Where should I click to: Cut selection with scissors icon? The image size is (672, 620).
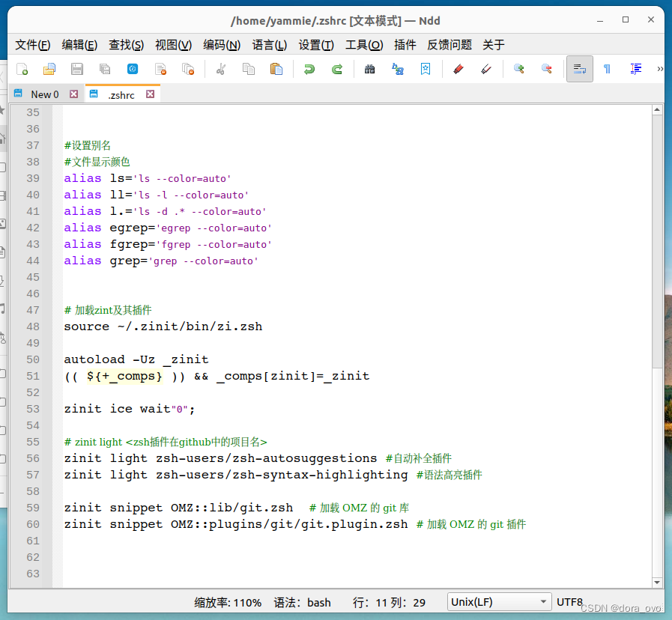click(x=221, y=69)
